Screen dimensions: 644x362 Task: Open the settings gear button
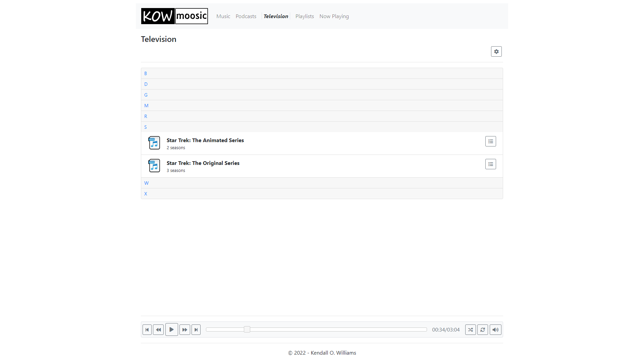coord(496,52)
